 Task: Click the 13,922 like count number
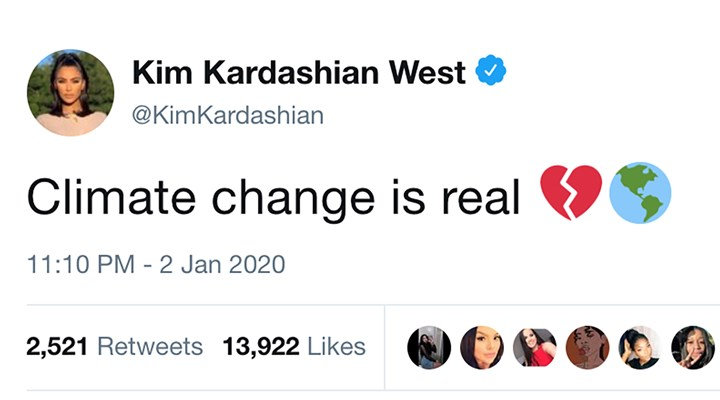pyautogui.click(x=260, y=347)
